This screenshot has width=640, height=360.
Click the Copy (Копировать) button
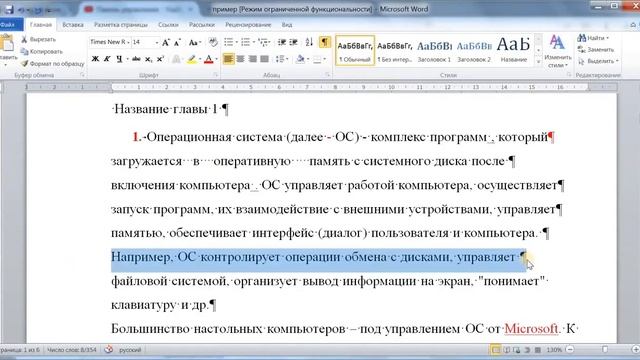tap(42, 52)
